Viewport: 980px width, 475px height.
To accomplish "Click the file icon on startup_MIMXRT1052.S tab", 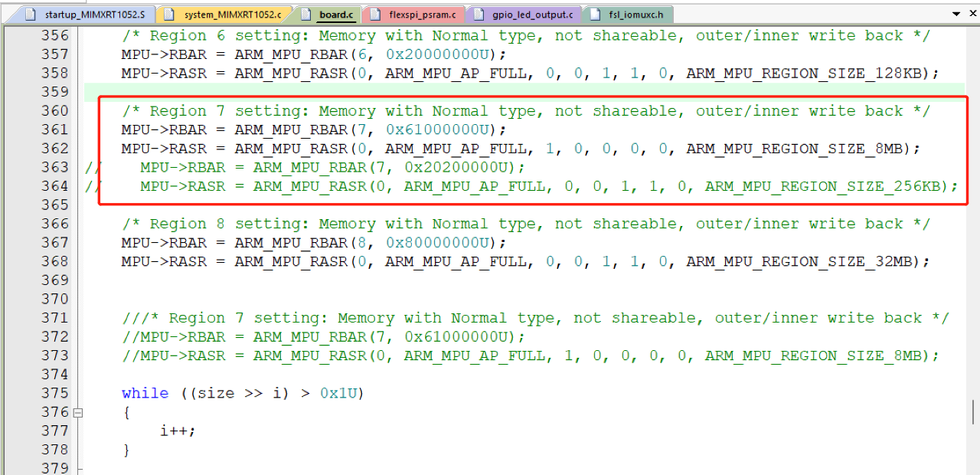I will [x=31, y=15].
